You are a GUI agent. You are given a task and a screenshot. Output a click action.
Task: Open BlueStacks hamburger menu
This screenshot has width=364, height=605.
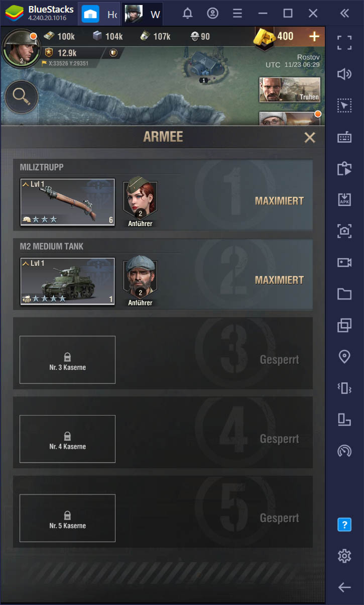(x=238, y=14)
